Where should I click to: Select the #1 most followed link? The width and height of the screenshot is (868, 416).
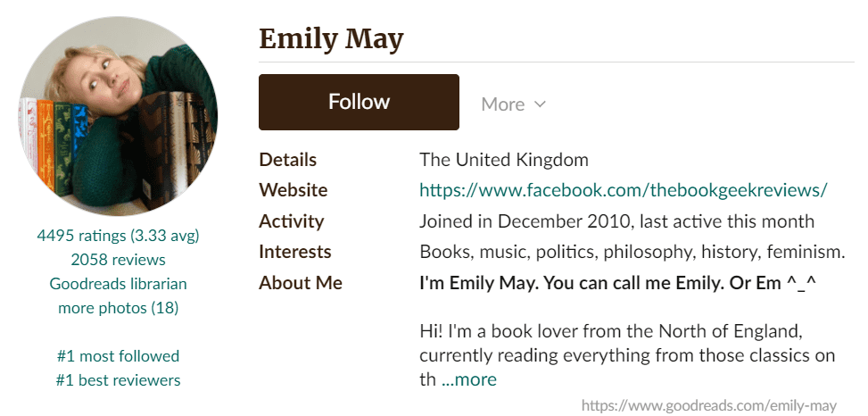(x=118, y=356)
